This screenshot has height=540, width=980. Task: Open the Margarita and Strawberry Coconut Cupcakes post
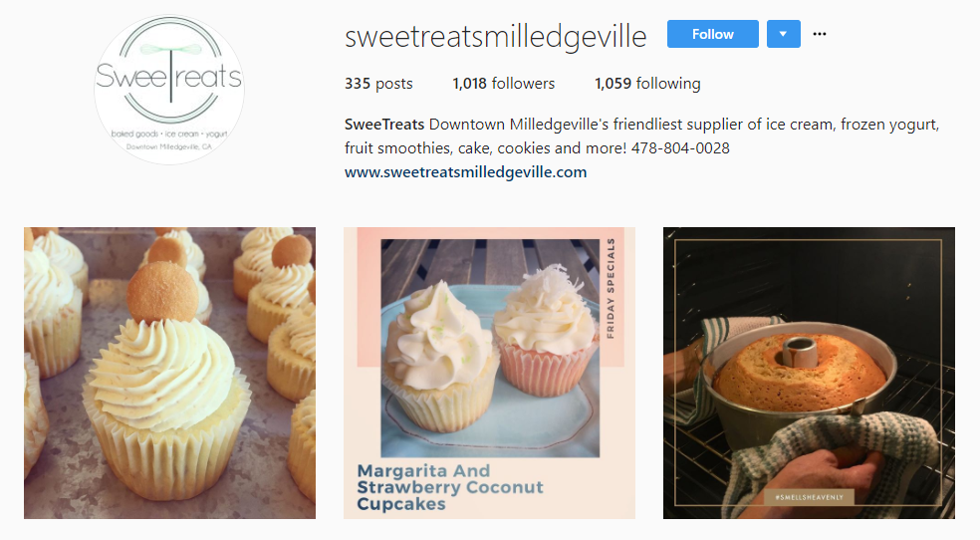tap(489, 374)
